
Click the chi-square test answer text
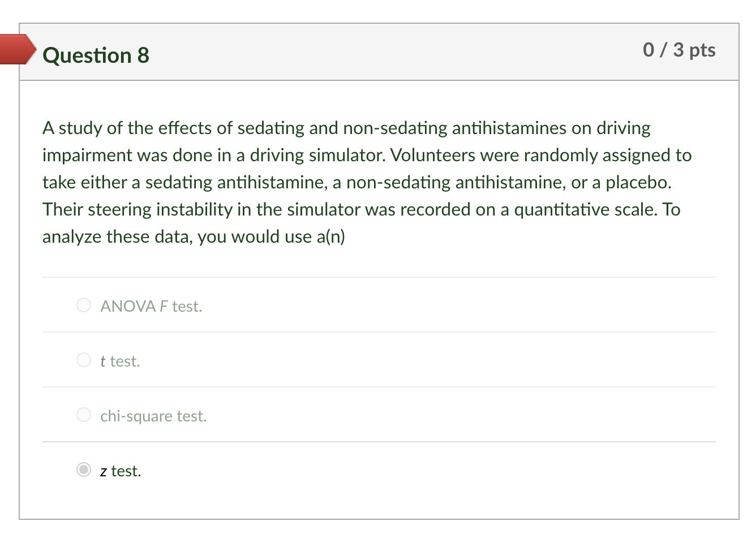tap(153, 416)
